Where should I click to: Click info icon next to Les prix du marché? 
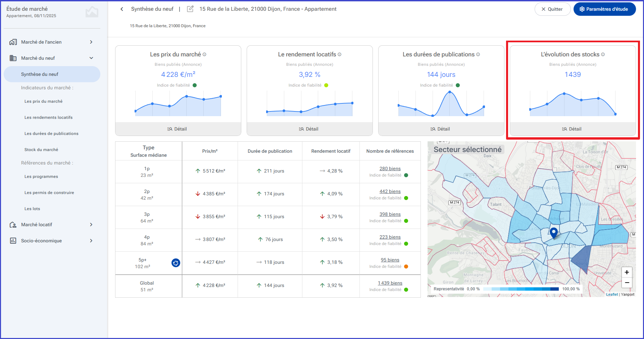pos(204,54)
